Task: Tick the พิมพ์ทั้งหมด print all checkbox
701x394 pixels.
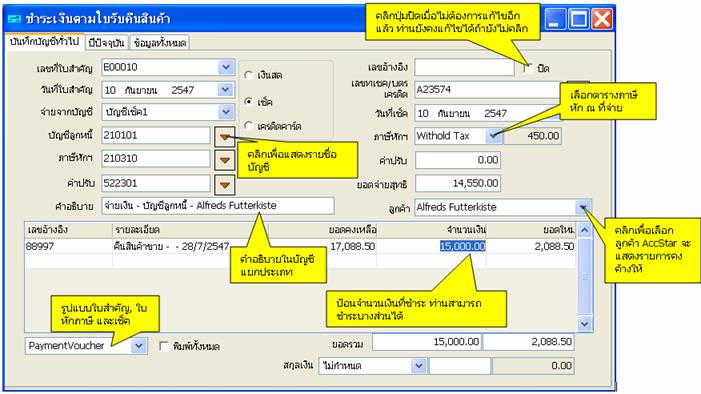Action: tap(164, 346)
